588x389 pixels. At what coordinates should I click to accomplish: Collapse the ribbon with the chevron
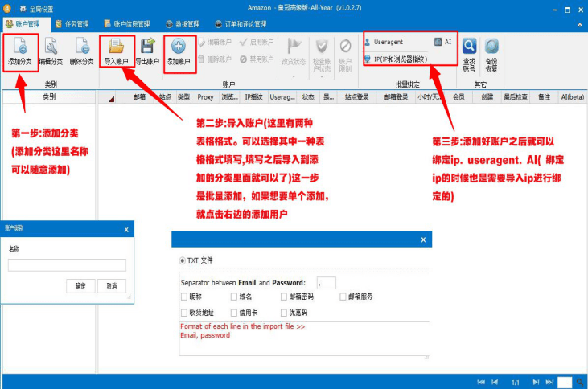pos(580,24)
